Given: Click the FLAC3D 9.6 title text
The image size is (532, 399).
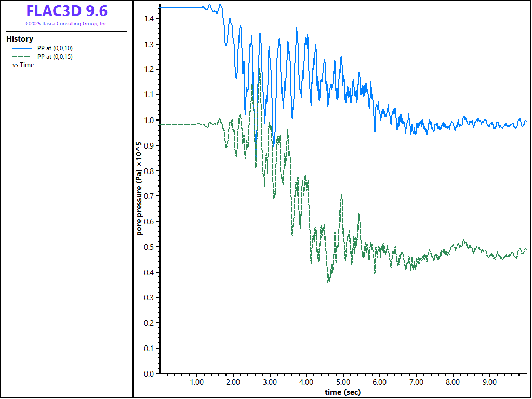Looking at the screenshot, I should (66, 11).
